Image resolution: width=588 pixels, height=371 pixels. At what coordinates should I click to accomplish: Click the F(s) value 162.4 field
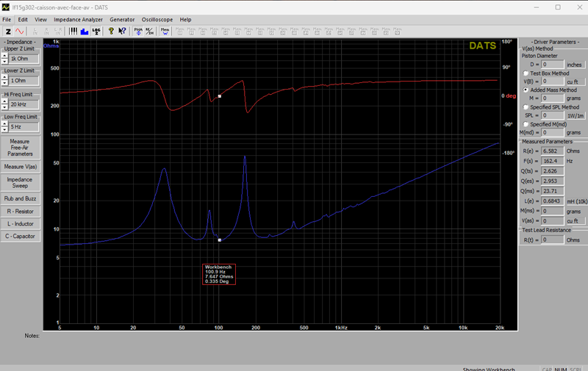click(553, 161)
